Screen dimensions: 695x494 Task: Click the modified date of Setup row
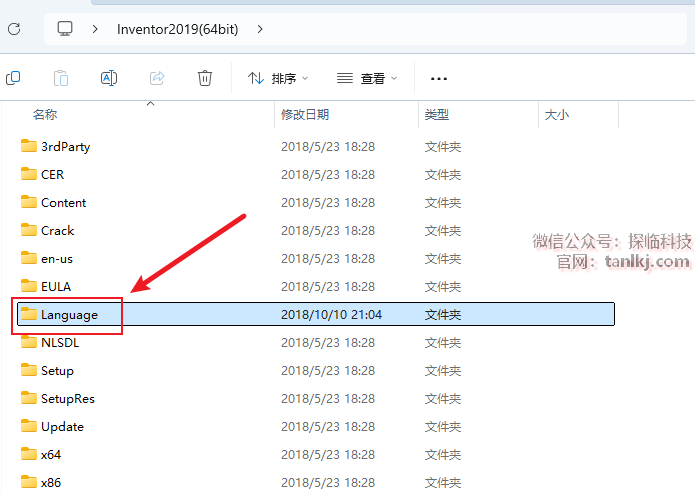(x=328, y=370)
